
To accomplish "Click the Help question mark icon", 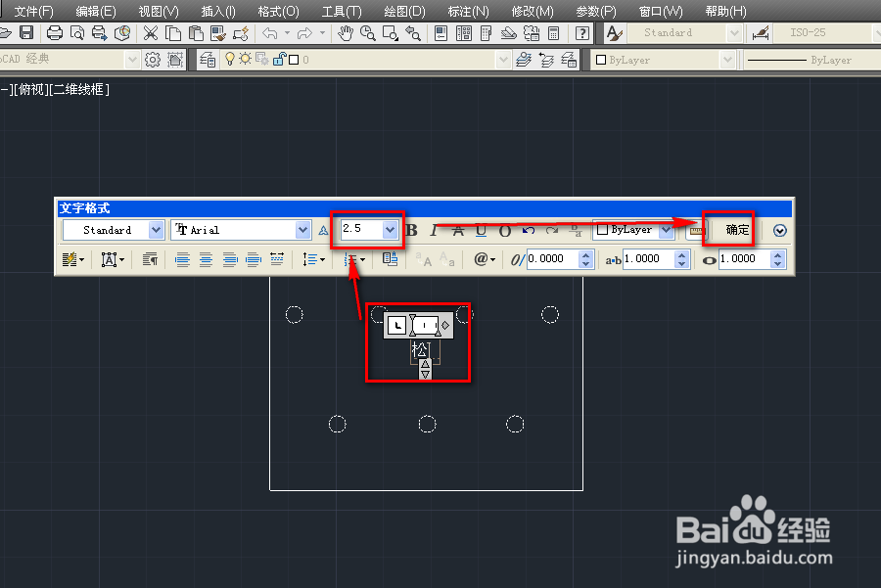I will 582,33.
